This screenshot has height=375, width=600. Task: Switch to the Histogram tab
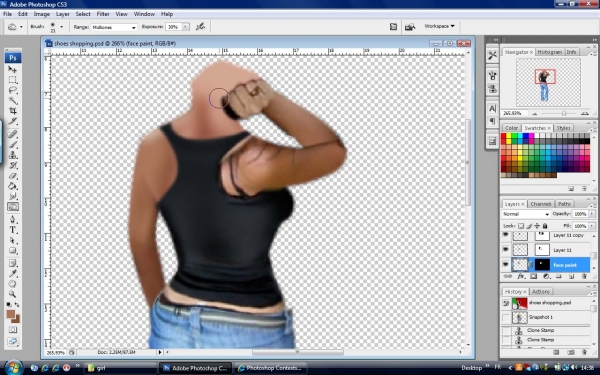(549, 52)
